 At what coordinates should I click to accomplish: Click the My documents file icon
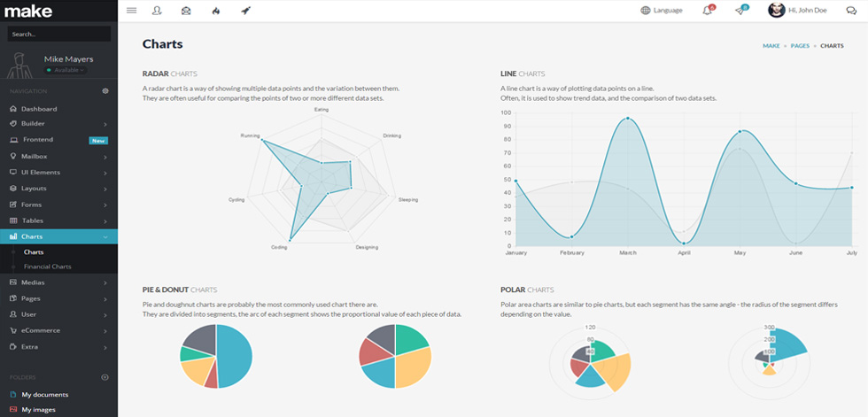coord(13,395)
